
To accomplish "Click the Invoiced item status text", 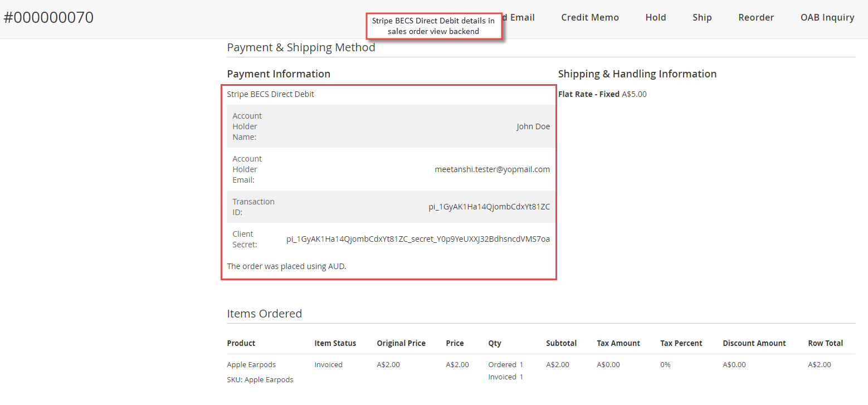I will pyautogui.click(x=328, y=364).
